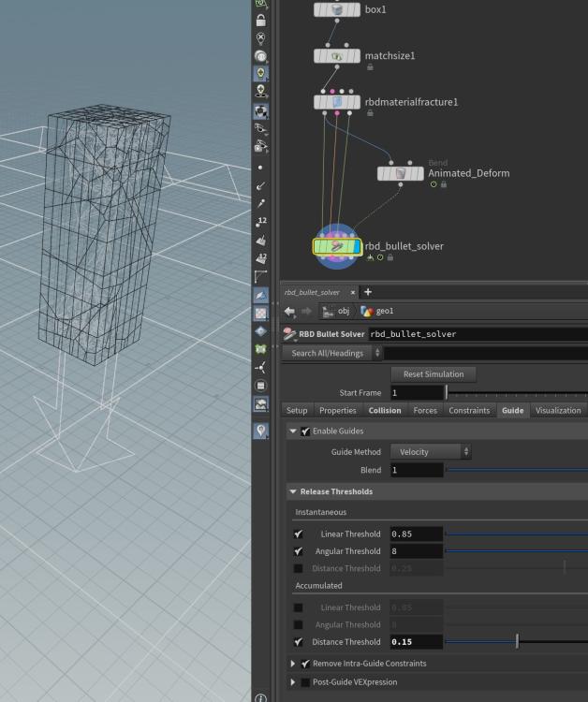Open the Properties tab

pos(338,410)
